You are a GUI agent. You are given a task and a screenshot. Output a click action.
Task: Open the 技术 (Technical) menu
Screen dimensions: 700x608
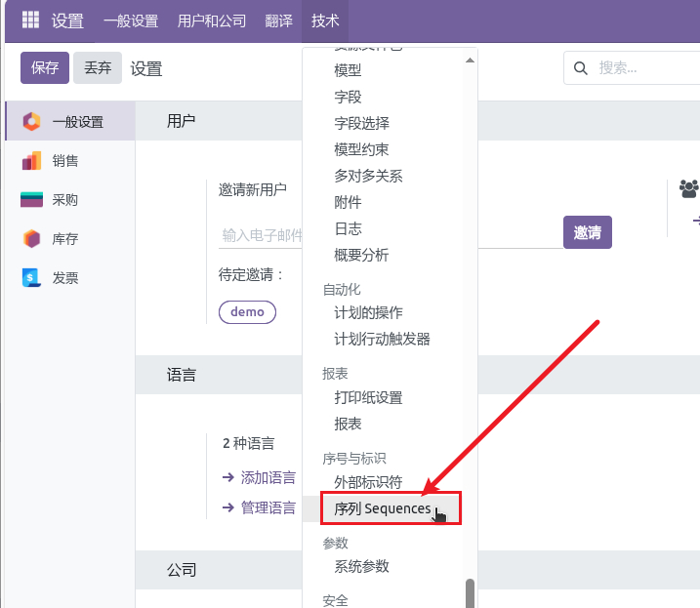[x=325, y=20]
